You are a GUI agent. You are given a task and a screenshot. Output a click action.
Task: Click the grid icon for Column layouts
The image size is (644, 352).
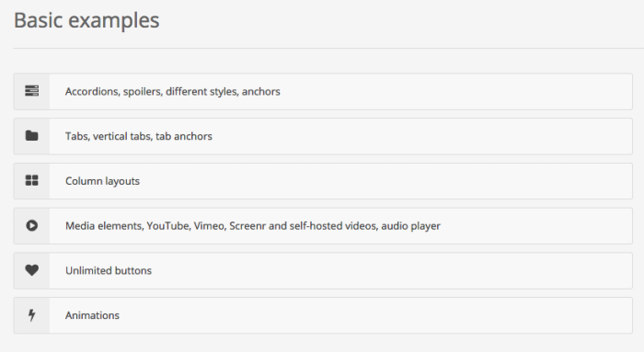31,180
